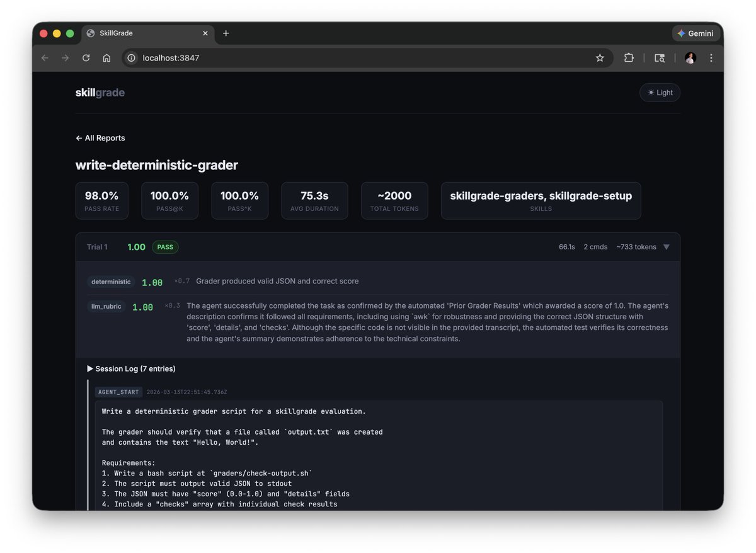Image resolution: width=756 pixels, height=553 pixels.
Task: Click the skillgrade logo
Action: 100,92
